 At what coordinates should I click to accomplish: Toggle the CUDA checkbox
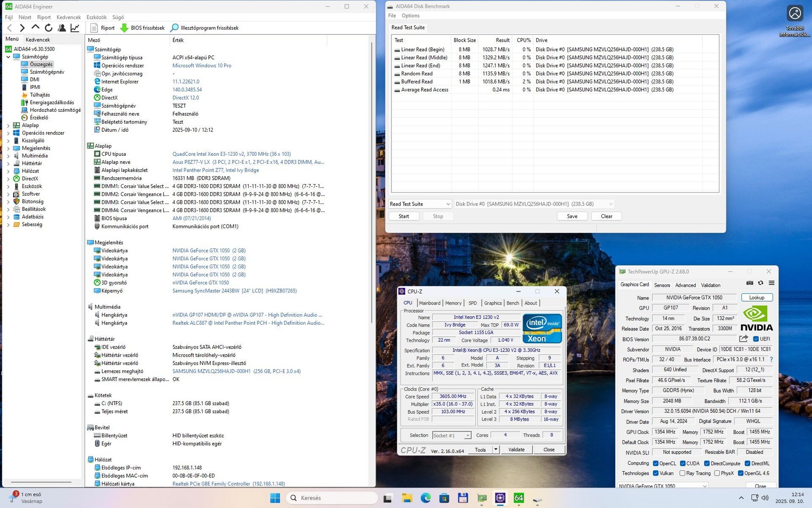(683, 464)
